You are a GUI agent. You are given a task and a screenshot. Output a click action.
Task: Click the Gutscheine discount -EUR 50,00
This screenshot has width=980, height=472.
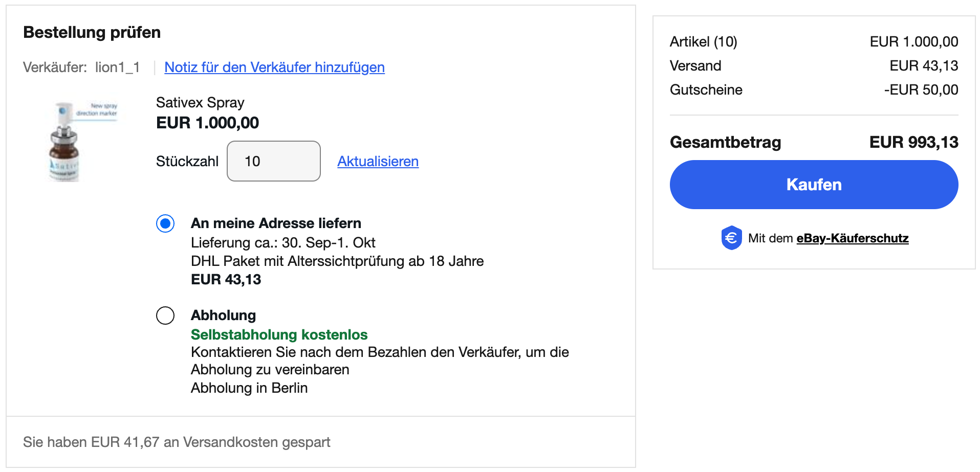coord(921,90)
